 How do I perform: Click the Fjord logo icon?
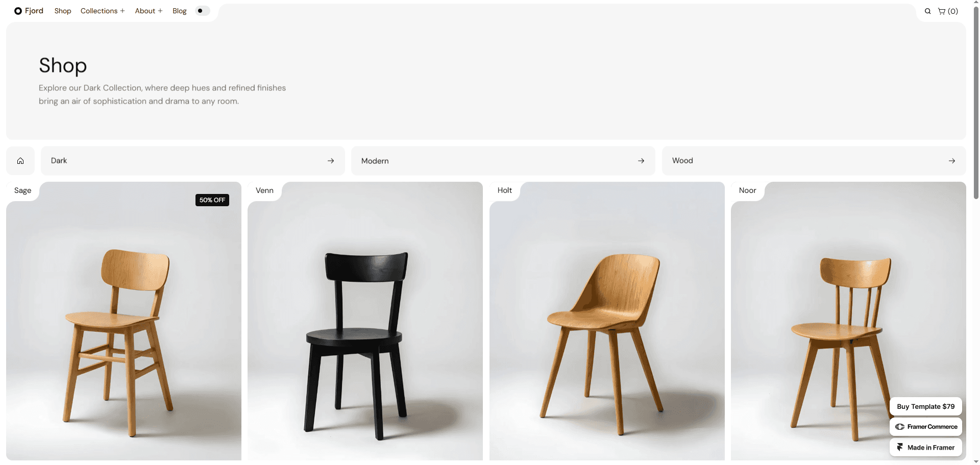18,11
